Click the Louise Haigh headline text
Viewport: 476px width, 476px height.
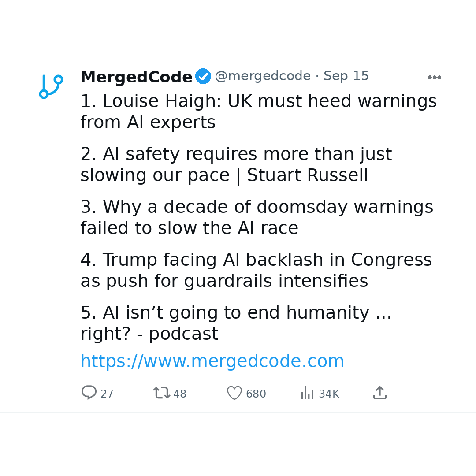pyautogui.click(x=259, y=112)
